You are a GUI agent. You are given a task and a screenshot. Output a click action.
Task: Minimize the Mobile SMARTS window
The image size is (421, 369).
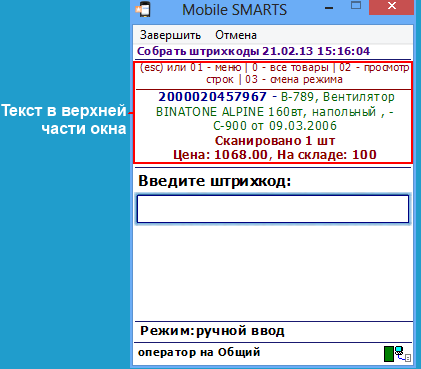coord(329,8)
